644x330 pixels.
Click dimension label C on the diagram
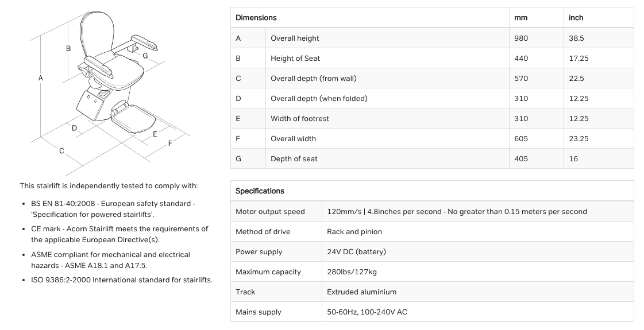point(61,151)
